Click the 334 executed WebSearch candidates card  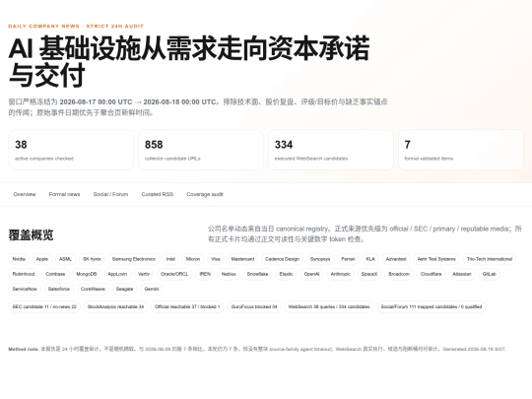[x=331, y=150]
